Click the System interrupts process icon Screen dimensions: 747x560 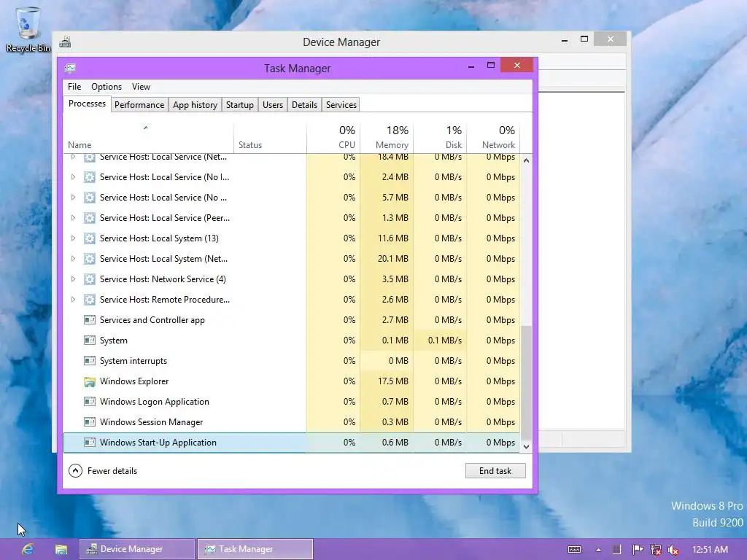click(89, 361)
